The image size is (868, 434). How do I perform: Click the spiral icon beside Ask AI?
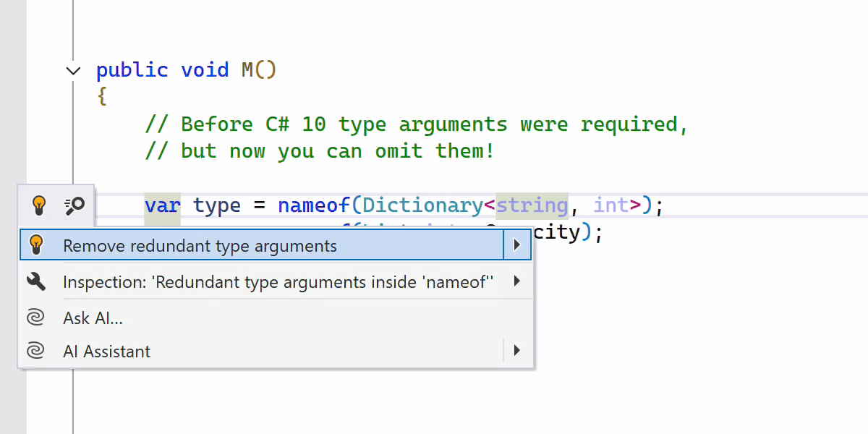point(35,318)
